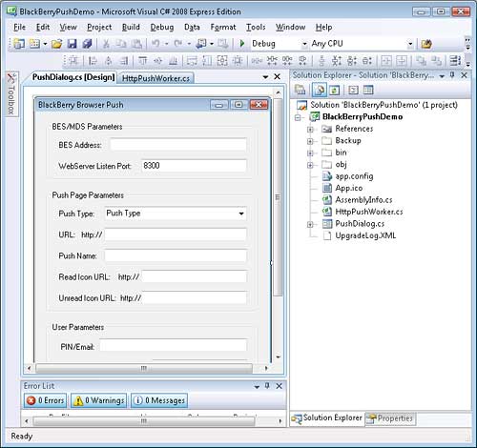
Task: Open the Debug configuration dropdown
Action: [x=304, y=44]
